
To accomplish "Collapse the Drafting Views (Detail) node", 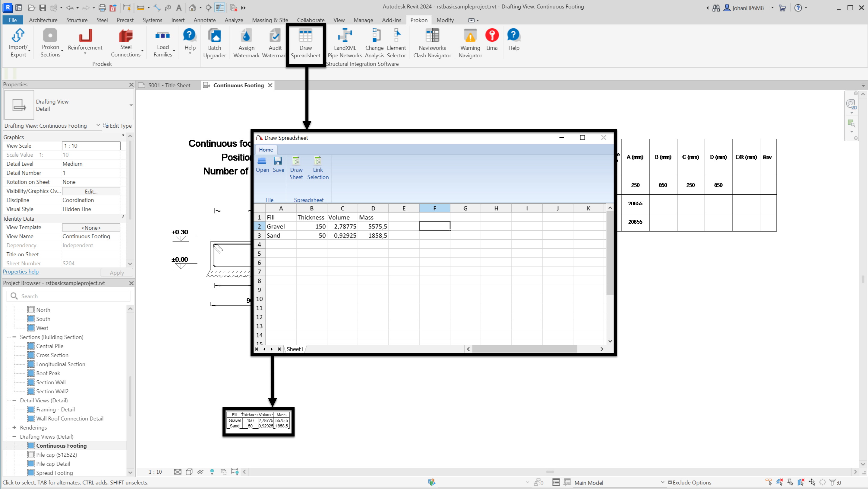I will click(x=14, y=436).
